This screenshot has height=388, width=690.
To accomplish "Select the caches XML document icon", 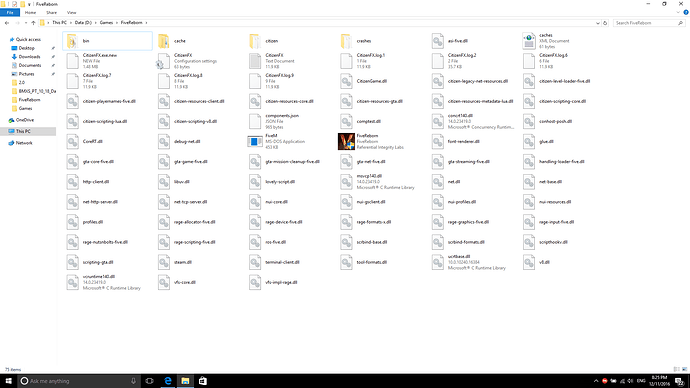I will [529, 41].
